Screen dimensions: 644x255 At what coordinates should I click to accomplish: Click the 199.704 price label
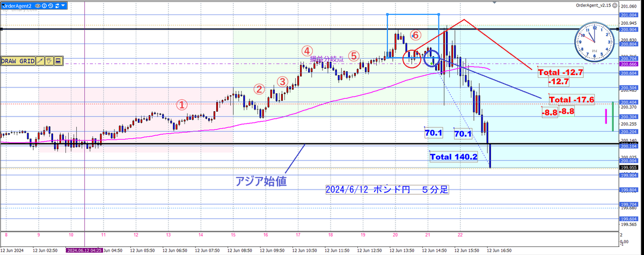(x=628, y=205)
